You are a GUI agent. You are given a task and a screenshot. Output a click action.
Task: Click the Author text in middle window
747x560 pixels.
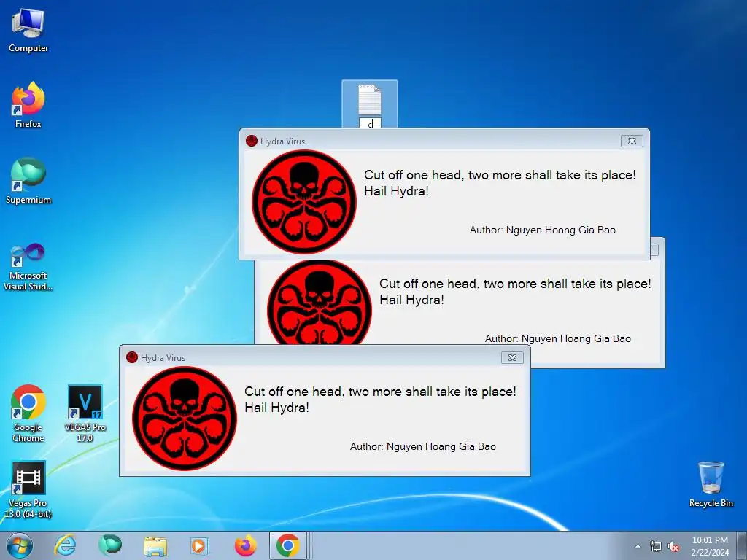pos(558,338)
